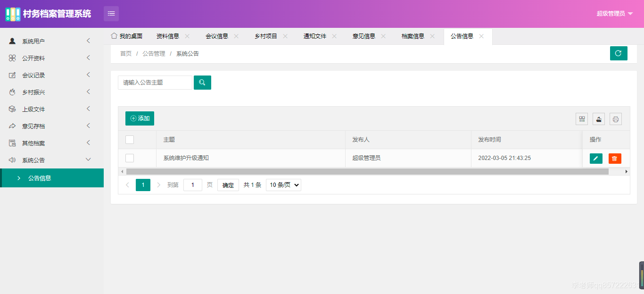Expand the 上级文件 menu chevron
This screenshot has height=294, width=644.
[88, 109]
